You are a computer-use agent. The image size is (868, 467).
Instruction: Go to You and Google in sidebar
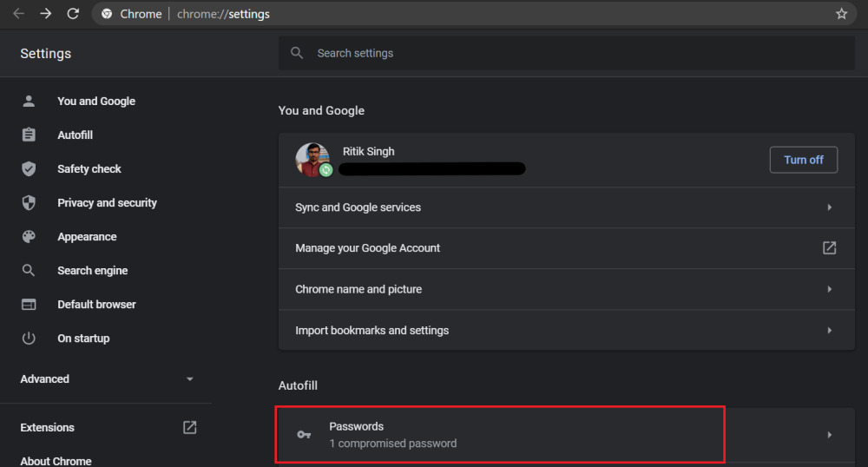(96, 102)
